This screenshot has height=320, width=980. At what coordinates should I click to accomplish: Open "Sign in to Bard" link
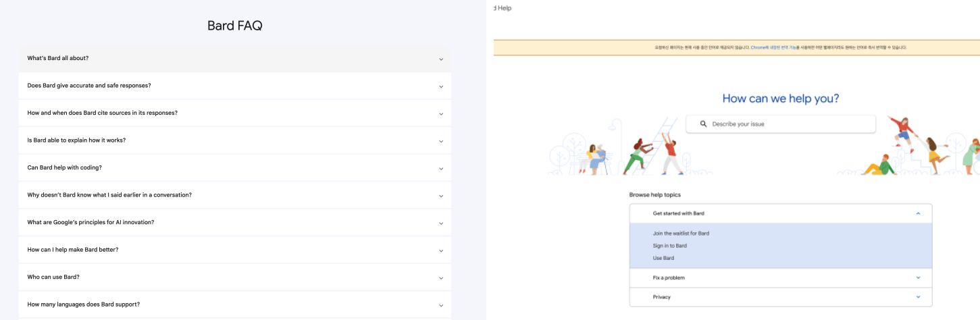(x=670, y=246)
